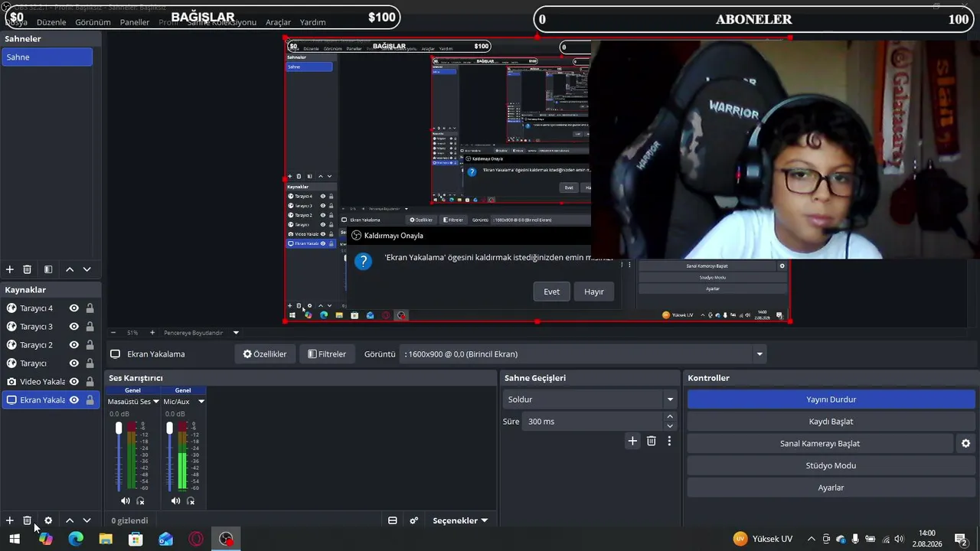Remove the selected scene with trash icon
This screenshot has width=980, height=551.
[28, 269]
